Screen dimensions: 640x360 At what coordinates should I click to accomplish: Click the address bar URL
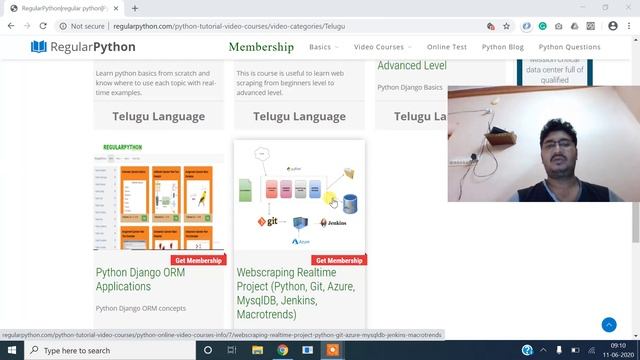pos(229,26)
